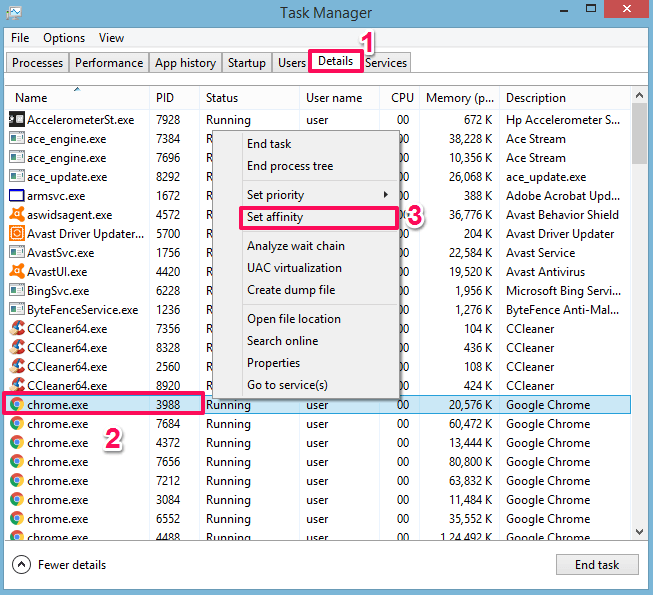Choose End process tree

(x=318, y=166)
